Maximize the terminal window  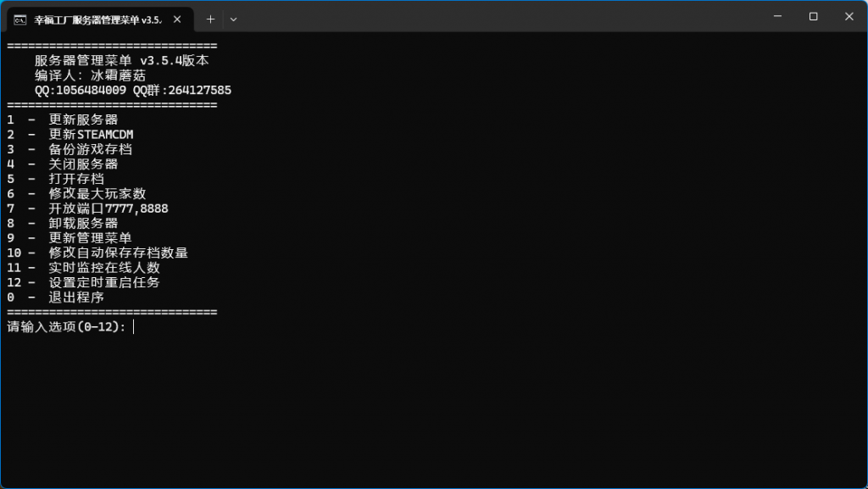click(813, 16)
